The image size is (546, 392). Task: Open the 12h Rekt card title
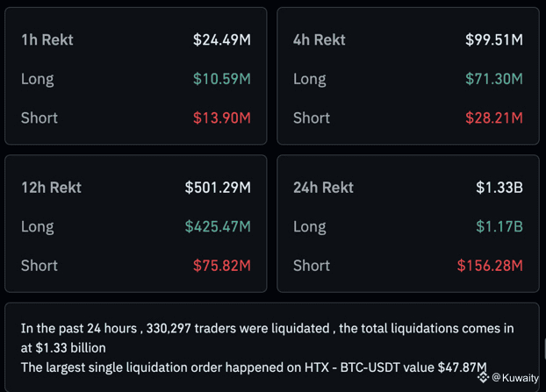(52, 188)
